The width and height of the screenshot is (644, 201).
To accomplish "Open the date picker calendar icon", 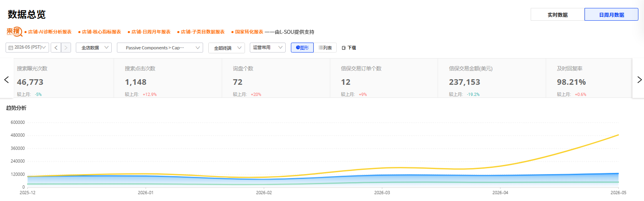I will tap(11, 47).
